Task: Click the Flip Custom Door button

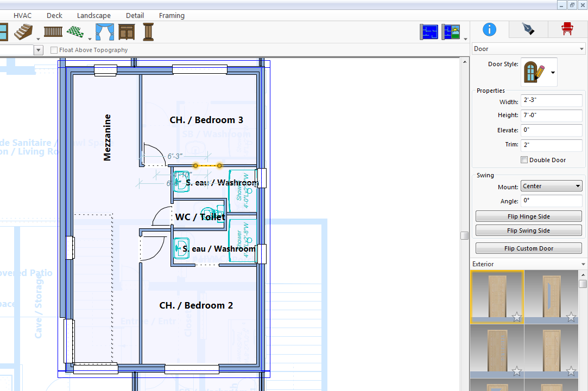Action: (528, 248)
